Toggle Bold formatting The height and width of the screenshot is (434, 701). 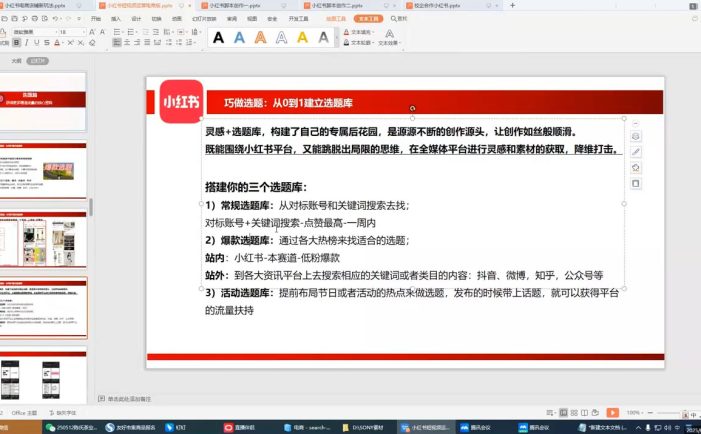(x=17, y=43)
